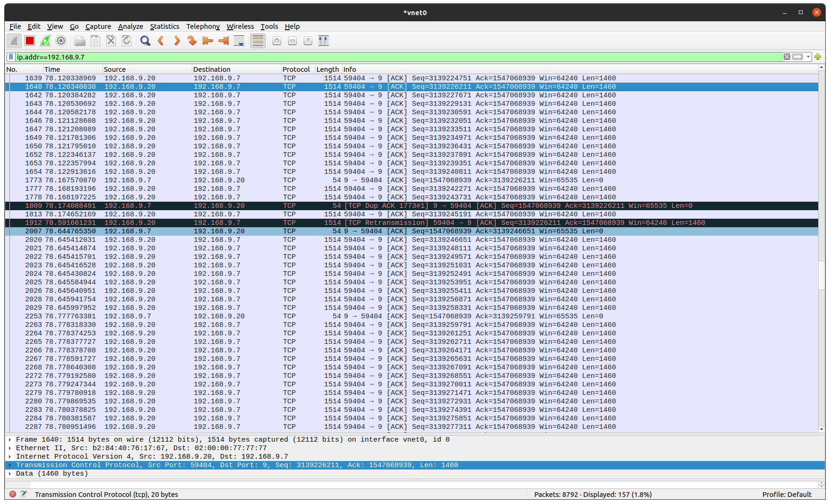
Task: Click the filter bookmark icon
Action: [10, 57]
